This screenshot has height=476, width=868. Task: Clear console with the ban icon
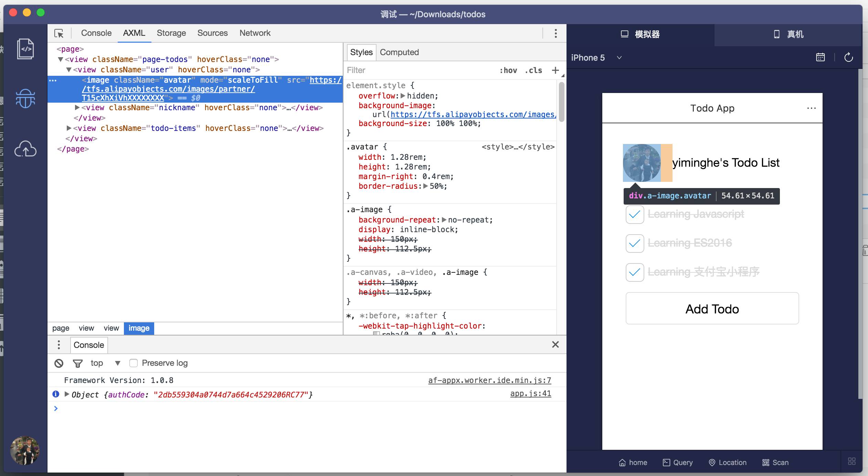59,363
